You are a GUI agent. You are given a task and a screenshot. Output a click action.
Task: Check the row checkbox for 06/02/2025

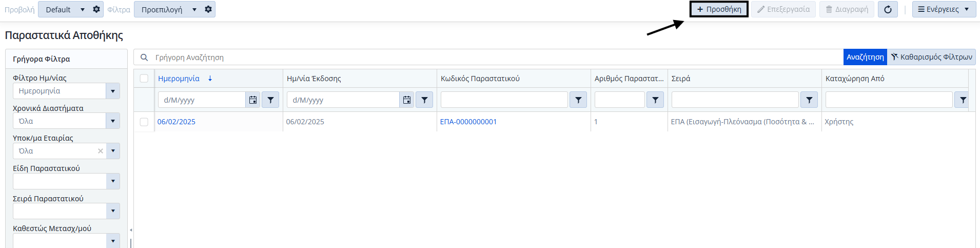coord(144,122)
